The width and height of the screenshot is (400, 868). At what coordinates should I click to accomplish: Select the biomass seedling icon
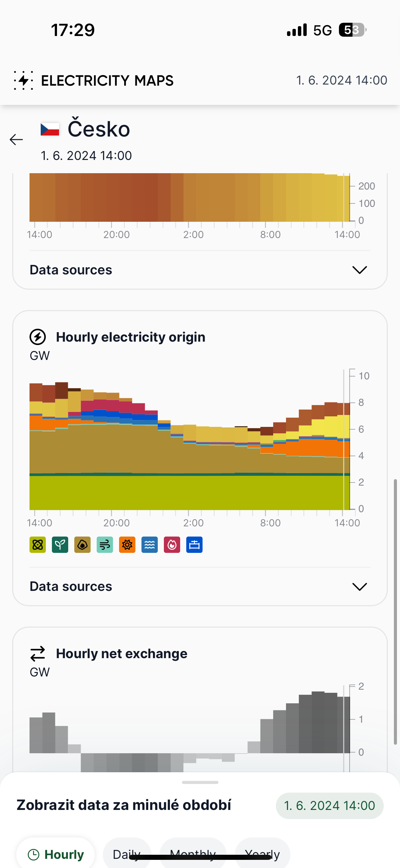(x=60, y=545)
